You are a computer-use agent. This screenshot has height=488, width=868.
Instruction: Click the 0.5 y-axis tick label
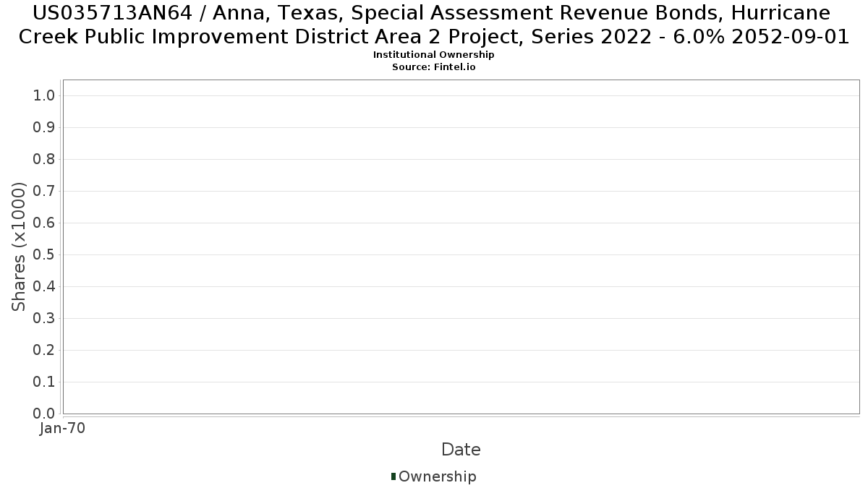45,255
